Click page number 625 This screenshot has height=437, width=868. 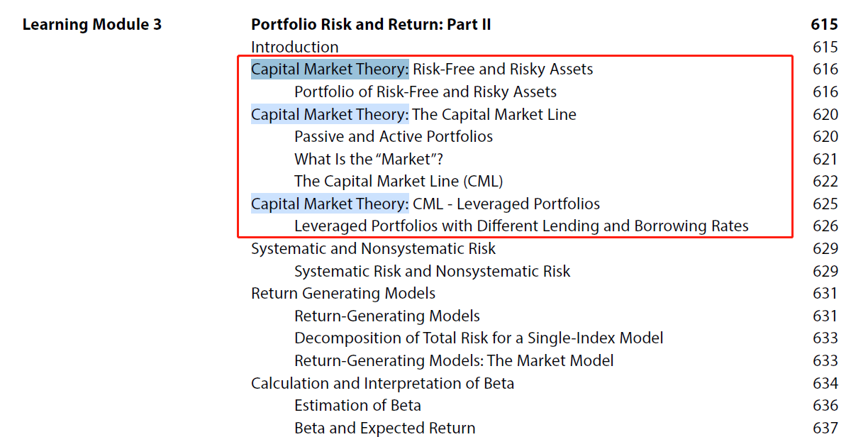(x=825, y=204)
